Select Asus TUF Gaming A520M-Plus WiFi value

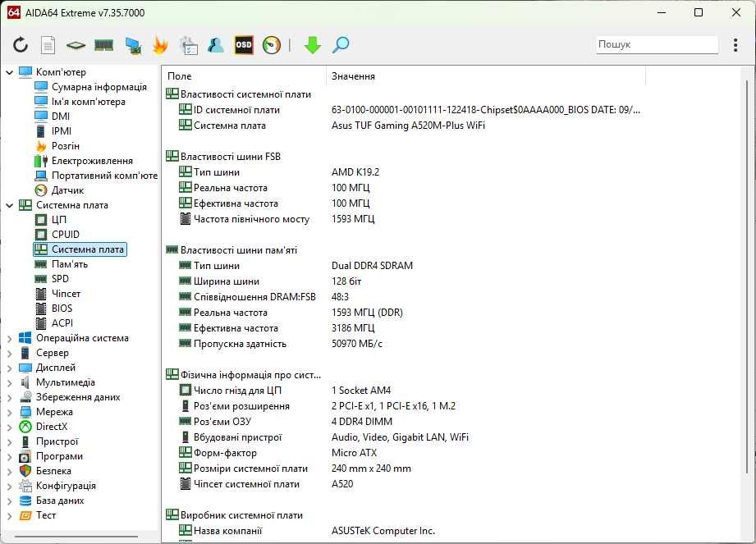click(409, 126)
